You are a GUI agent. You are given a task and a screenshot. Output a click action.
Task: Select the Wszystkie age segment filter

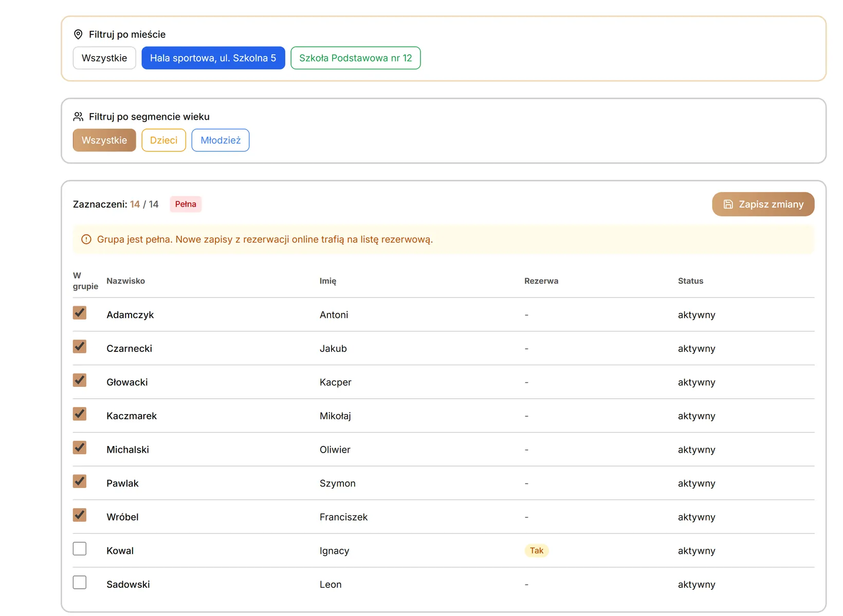(104, 140)
